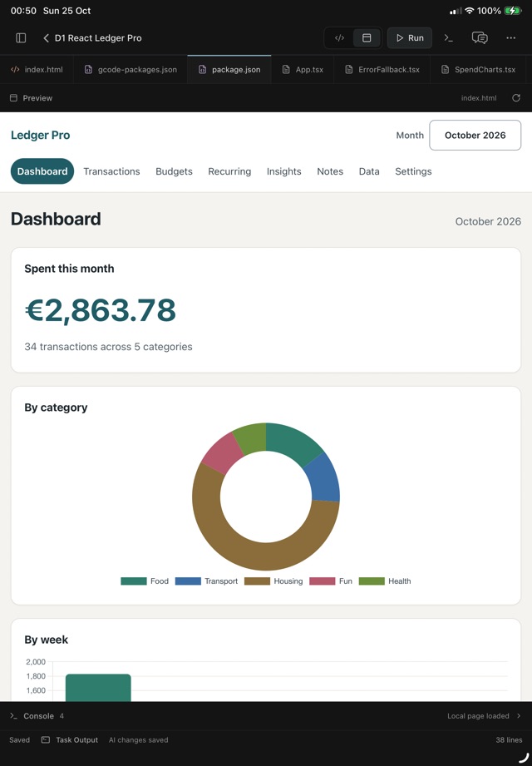The height and width of the screenshot is (766, 532).
Task: Open the App.tsx tab
Action: click(303, 70)
